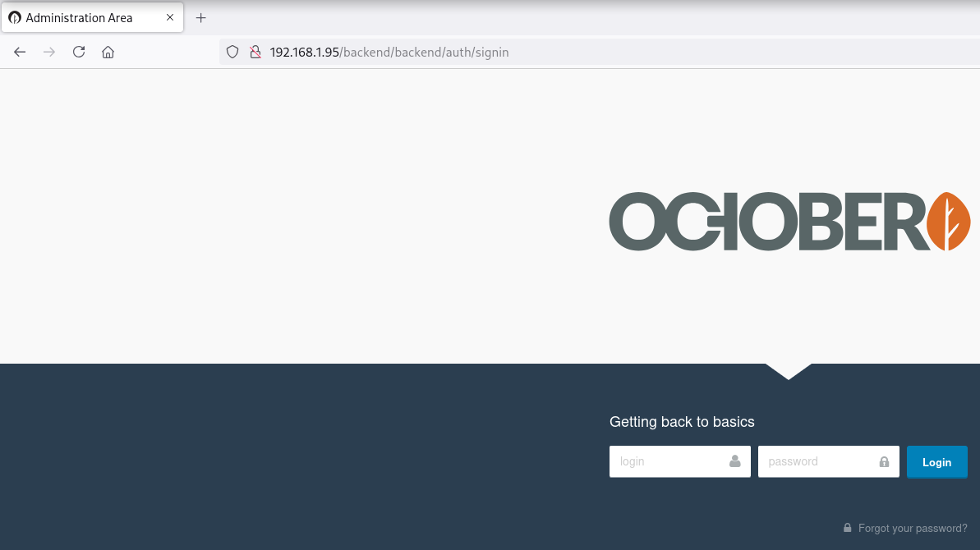Show insecure connection padlock info
The height and width of the screenshot is (550, 980).
pos(255,52)
